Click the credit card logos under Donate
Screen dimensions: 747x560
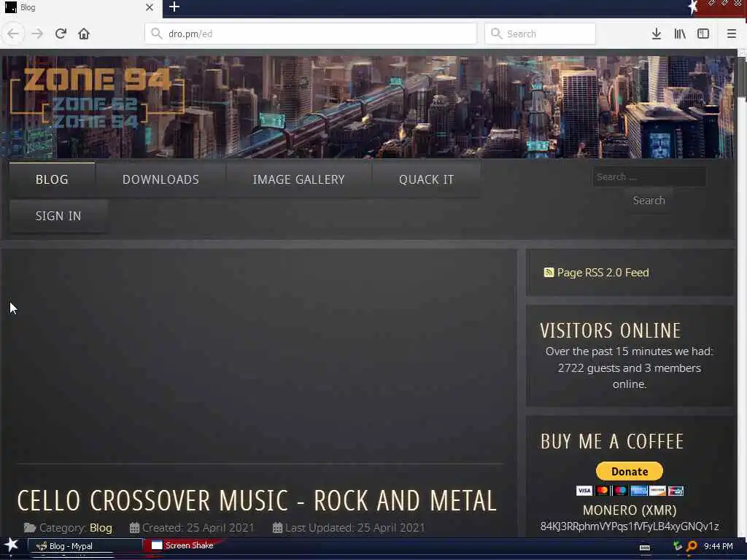(x=630, y=491)
